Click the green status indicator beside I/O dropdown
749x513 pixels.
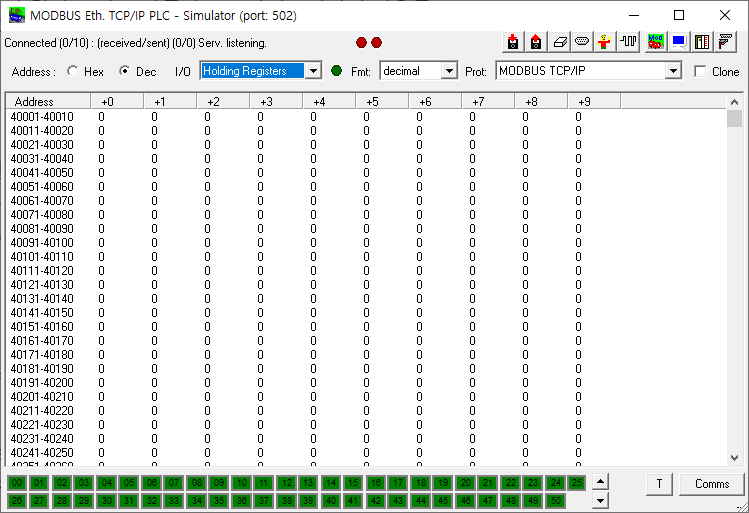[336, 71]
